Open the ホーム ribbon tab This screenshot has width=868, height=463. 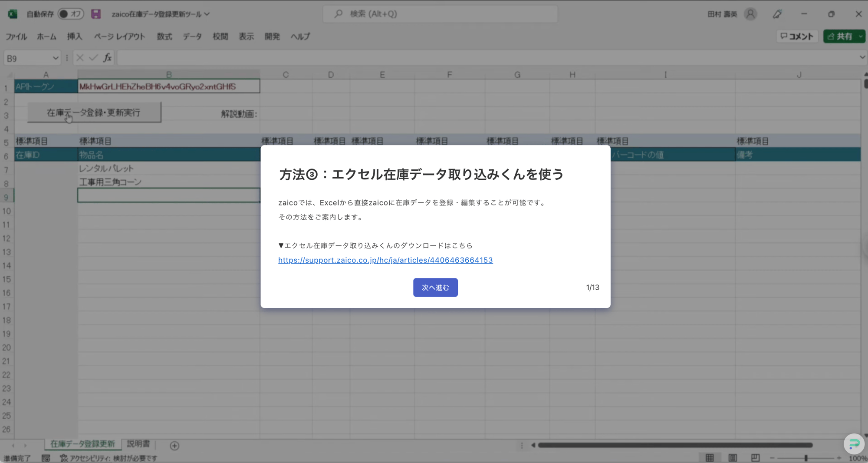tap(46, 36)
